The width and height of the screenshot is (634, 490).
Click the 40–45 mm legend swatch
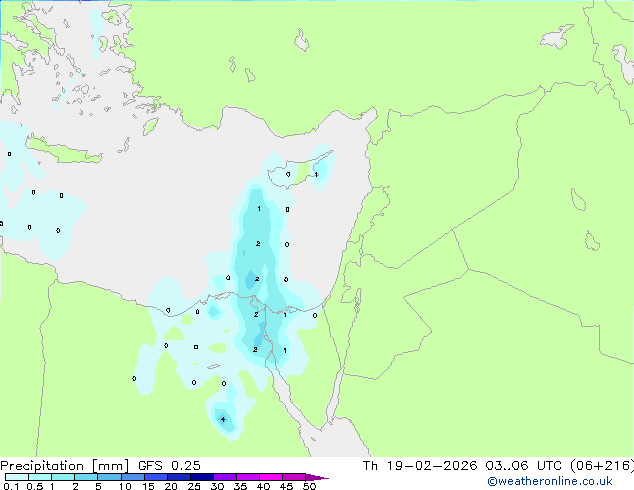coord(271,477)
